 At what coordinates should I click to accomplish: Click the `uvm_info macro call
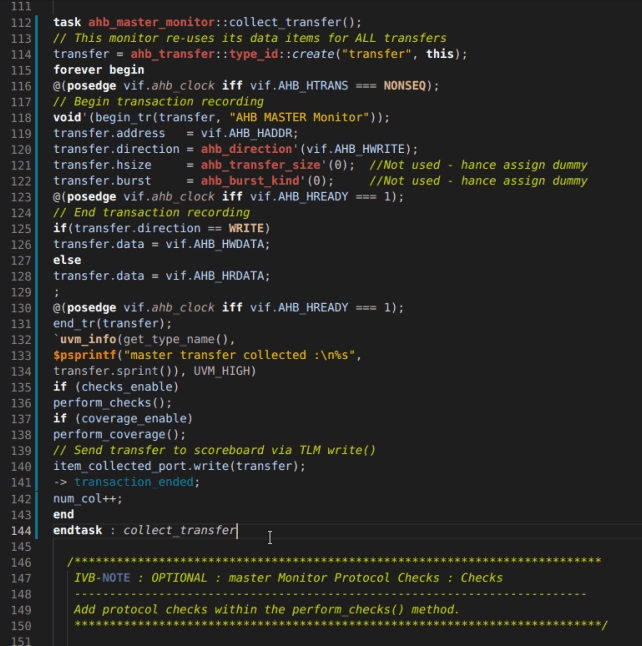(83, 339)
